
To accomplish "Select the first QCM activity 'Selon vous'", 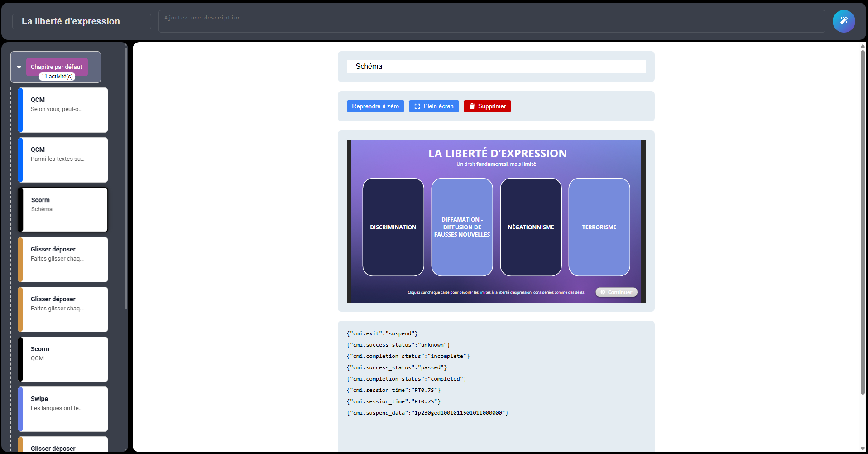I will pos(63,110).
